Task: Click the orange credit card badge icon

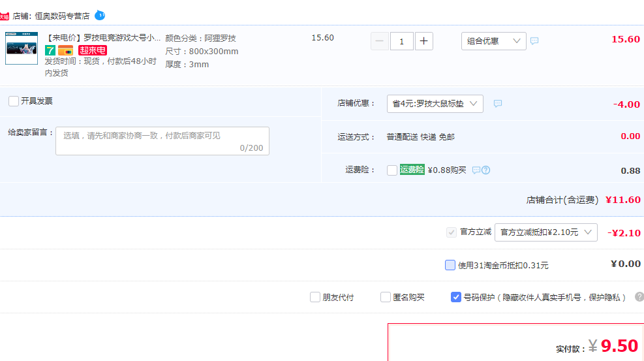Action: (x=65, y=50)
